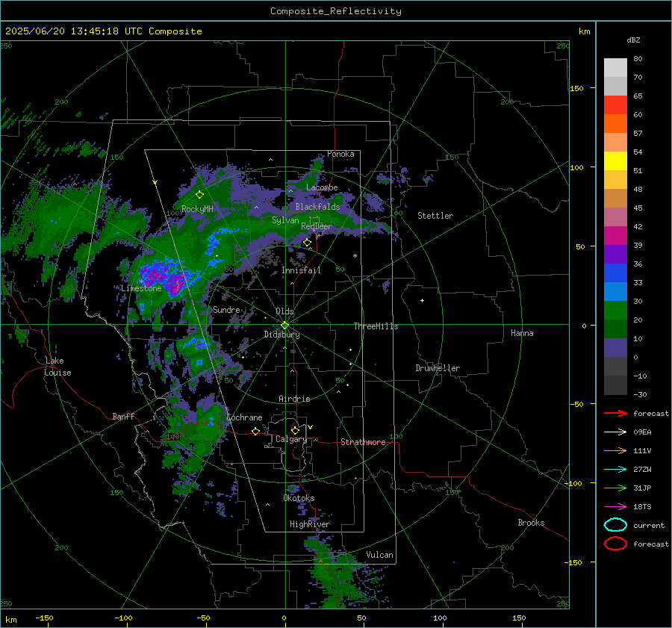The height and width of the screenshot is (628, 672).
Task: Click the green 20–30 dBZ swatch
Action: [x=615, y=310]
